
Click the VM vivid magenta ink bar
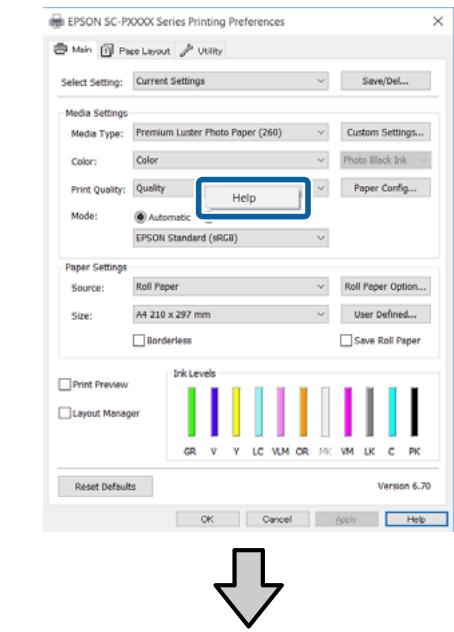tap(348, 412)
